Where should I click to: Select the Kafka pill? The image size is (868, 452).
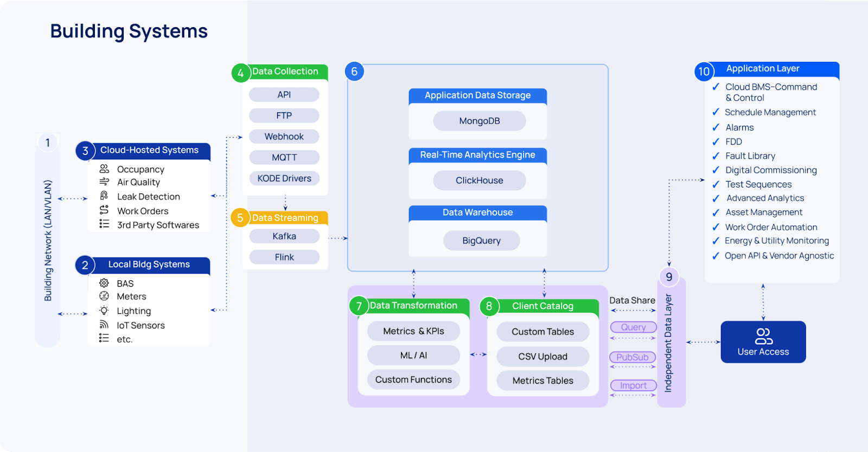(x=284, y=236)
